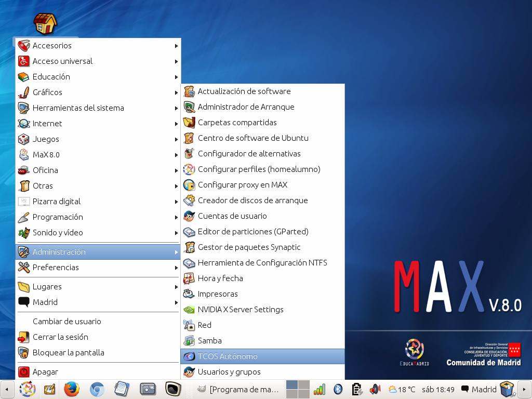Click the network signal bars icon
Image resolution: width=532 pixels, height=399 pixels.
(319, 389)
